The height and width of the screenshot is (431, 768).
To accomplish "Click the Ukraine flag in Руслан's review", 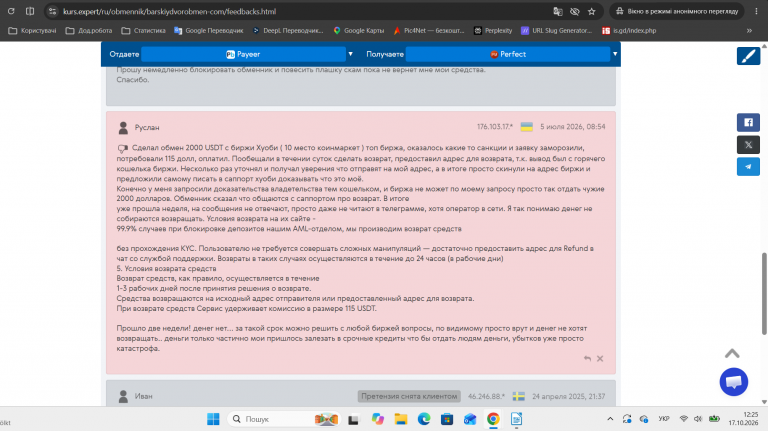I will click(x=527, y=127).
